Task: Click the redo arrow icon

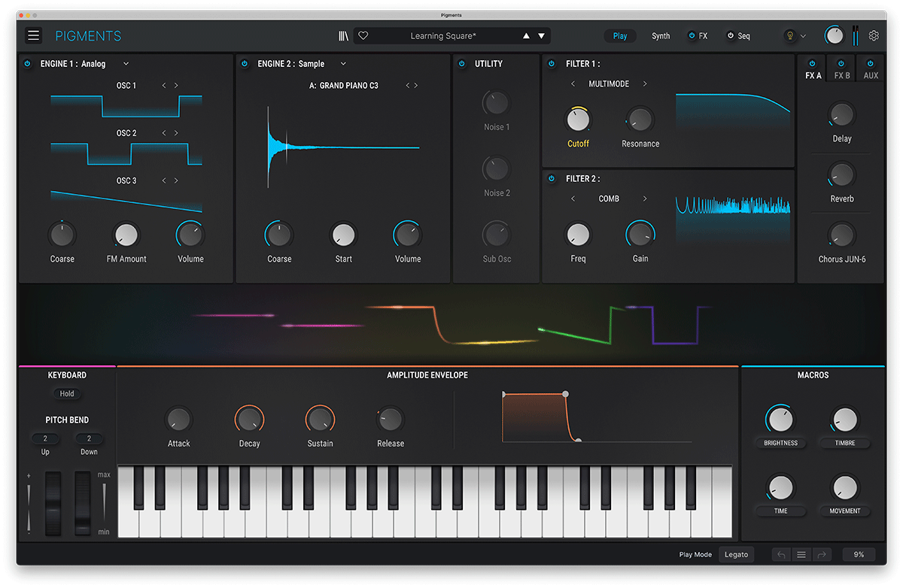Action: 821,554
